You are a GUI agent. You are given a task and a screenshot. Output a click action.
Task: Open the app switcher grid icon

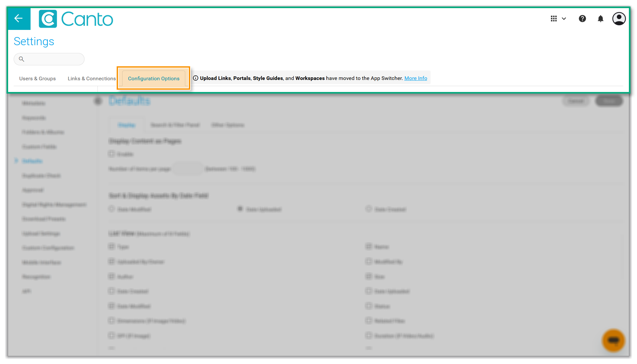[554, 19]
